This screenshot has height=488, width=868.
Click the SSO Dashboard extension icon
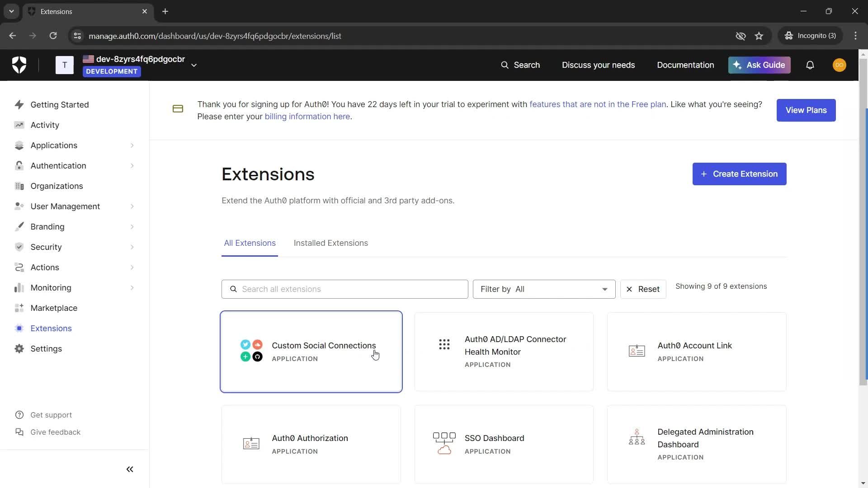click(444, 444)
